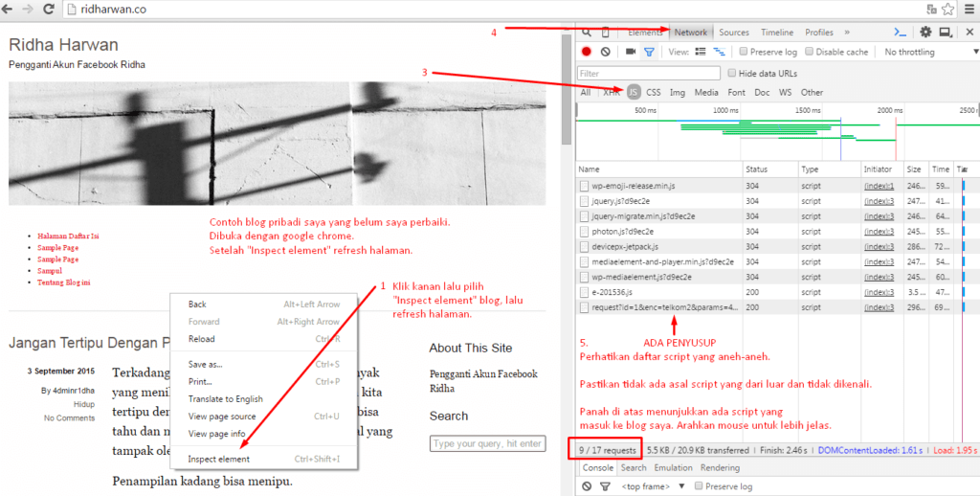Open the Profiles tab
Image resolution: width=980 pixels, height=496 pixels.
pos(819,33)
